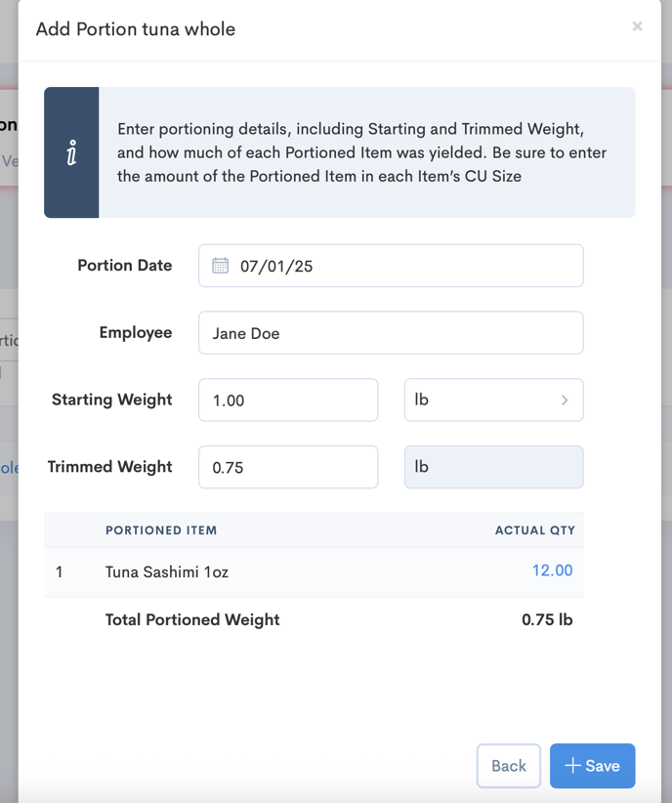Click the calendar icon in Portion Date
672x803 pixels.
220,266
